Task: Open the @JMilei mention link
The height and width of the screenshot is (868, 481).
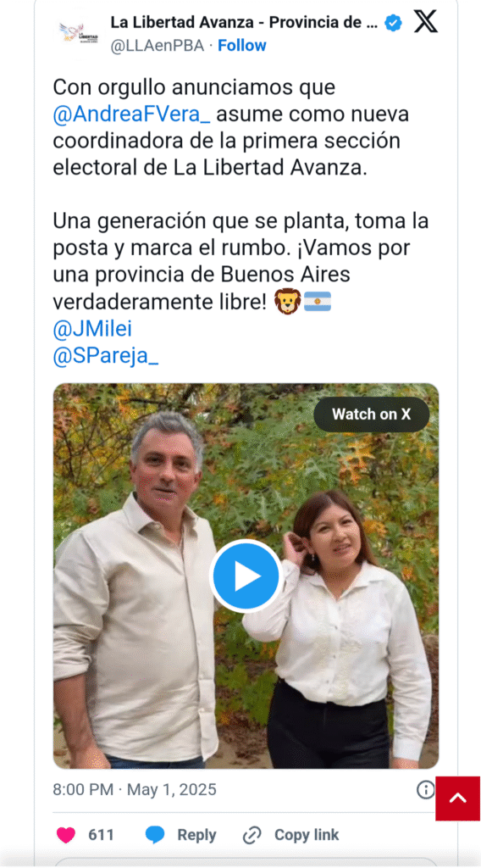Action: click(92, 330)
